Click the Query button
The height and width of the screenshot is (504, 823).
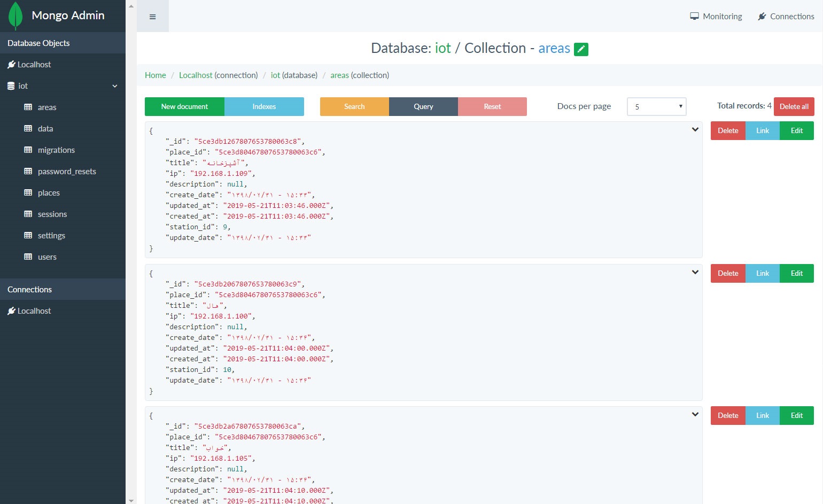click(x=423, y=106)
